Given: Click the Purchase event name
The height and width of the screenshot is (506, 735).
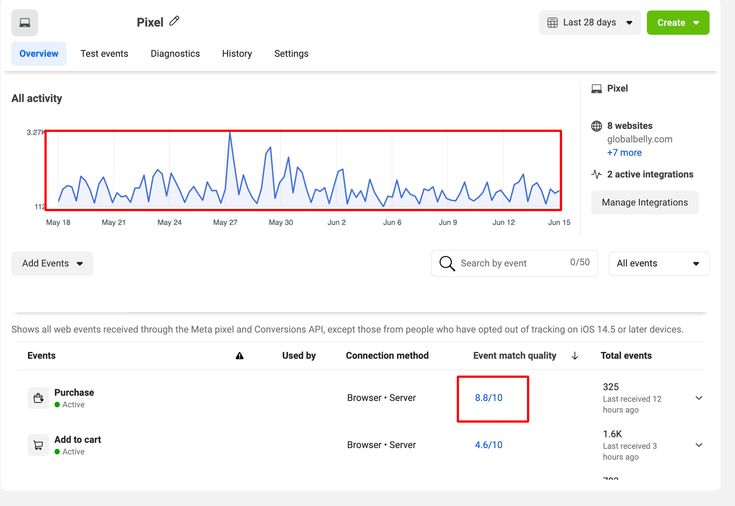Looking at the screenshot, I should pos(74,393).
